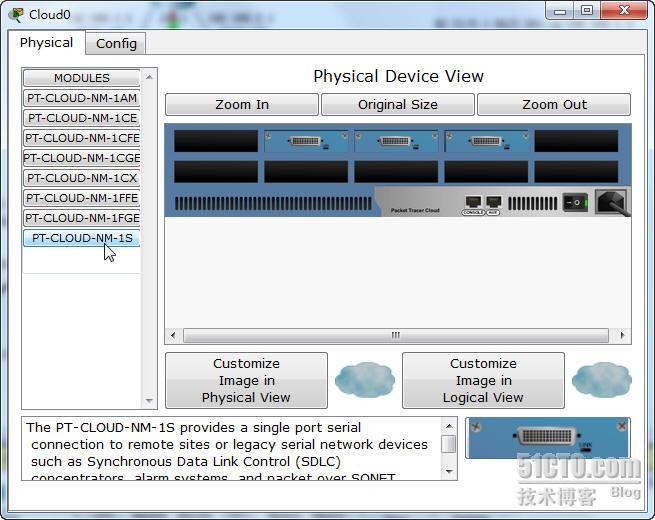Toggle the cloud device power switch
The width and height of the screenshot is (655, 520).
tap(575, 203)
